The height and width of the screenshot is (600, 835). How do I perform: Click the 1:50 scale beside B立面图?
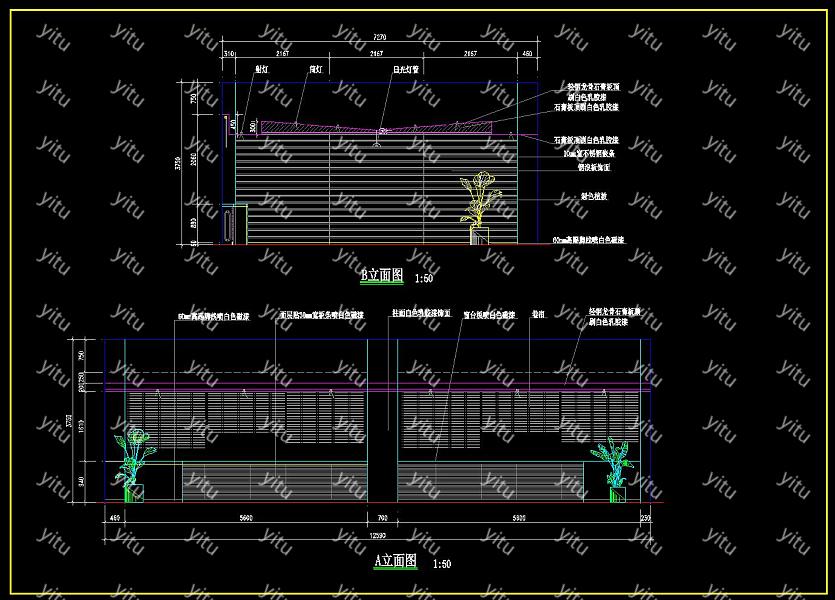click(x=423, y=279)
